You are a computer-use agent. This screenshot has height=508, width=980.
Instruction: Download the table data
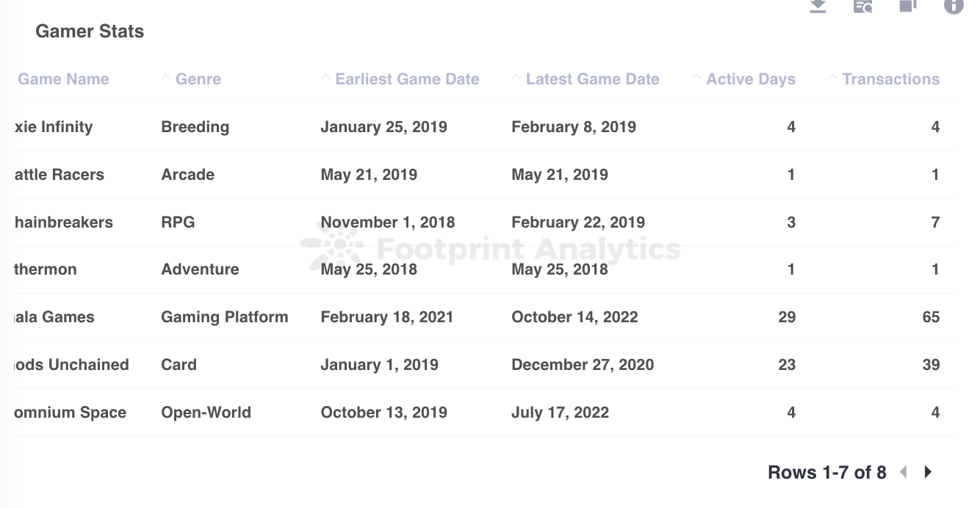(x=818, y=7)
